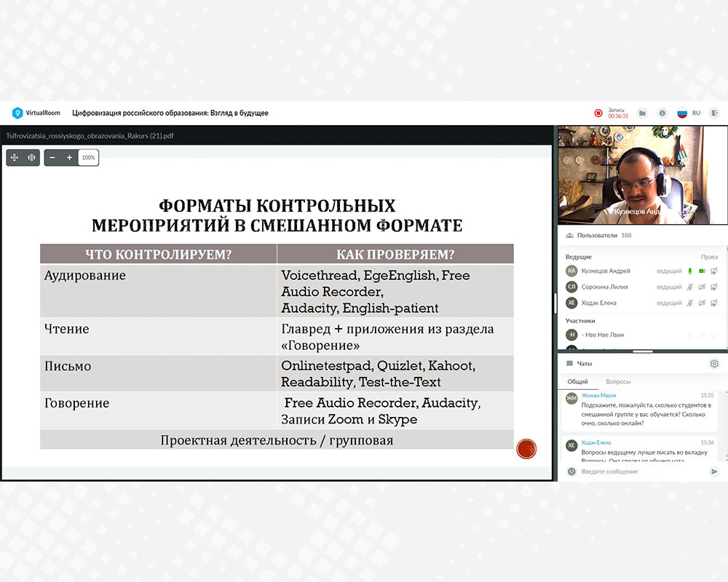Click the Ходак Елена chat sender name
Screen dimensions: 728x582
[x=596, y=442]
